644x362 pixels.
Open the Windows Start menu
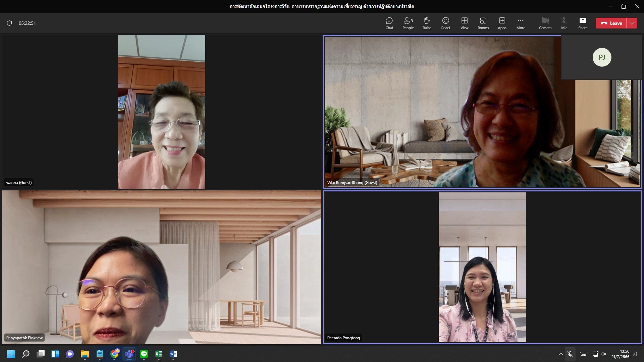[11, 354]
